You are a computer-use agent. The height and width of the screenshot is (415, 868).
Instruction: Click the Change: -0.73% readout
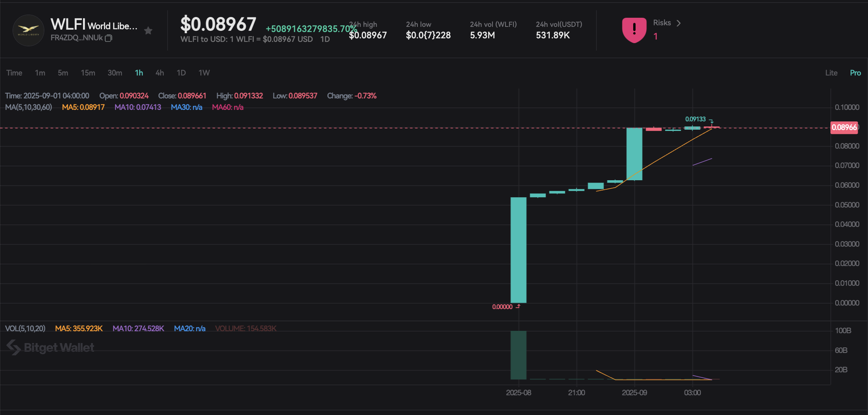[352, 96]
